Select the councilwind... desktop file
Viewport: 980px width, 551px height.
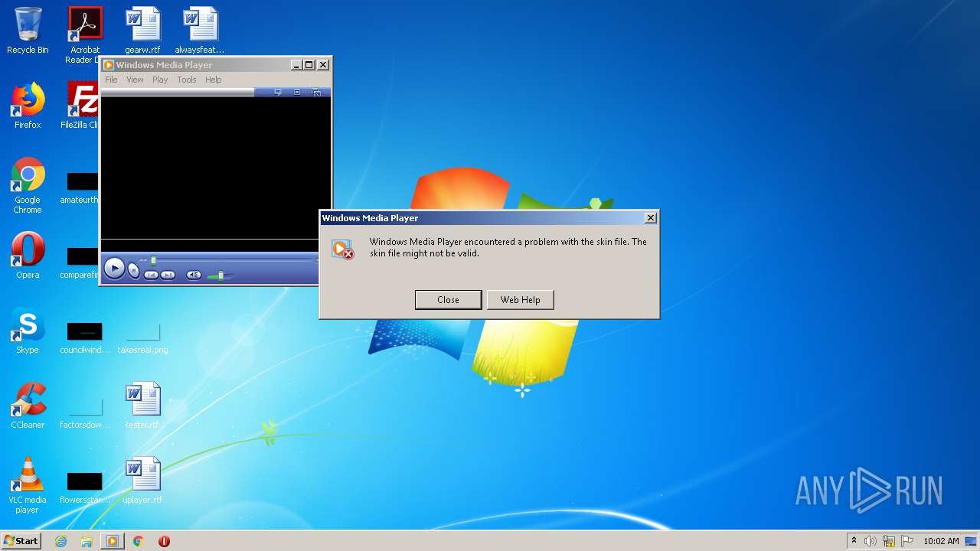(x=85, y=338)
